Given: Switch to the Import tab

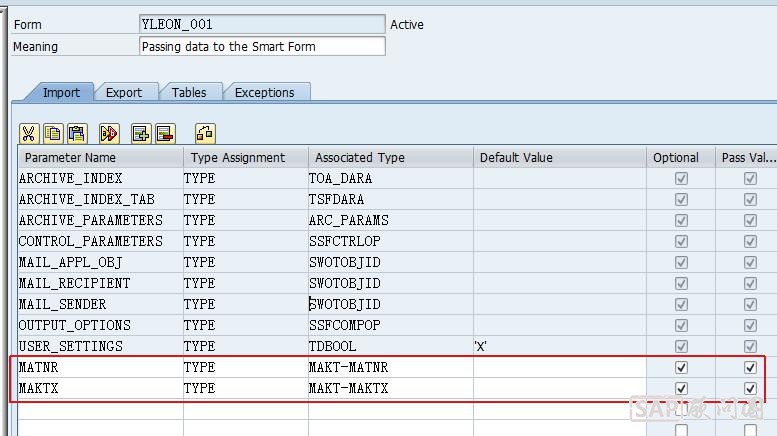Looking at the screenshot, I should 61,93.
